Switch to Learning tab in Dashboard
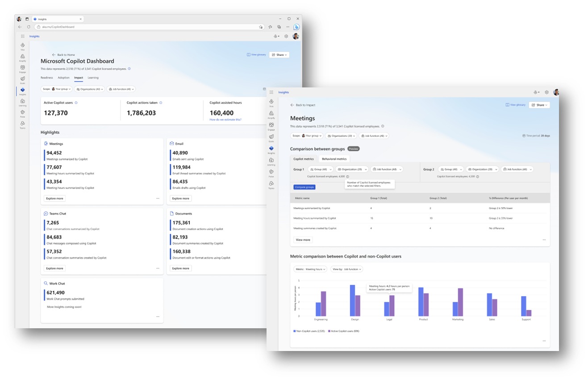The image size is (588, 380). click(93, 78)
